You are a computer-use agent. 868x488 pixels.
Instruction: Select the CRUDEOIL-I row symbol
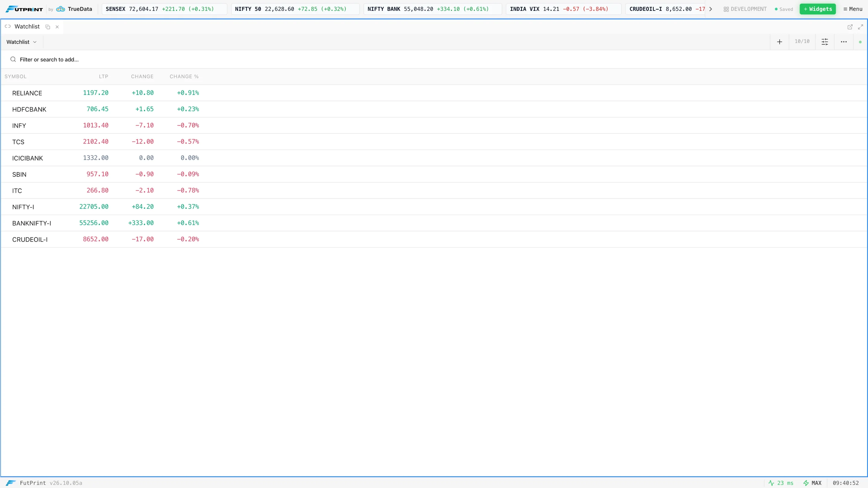(30, 239)
